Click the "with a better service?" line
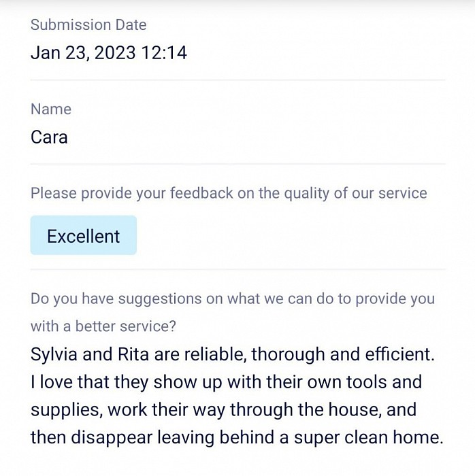 click(103, 326)
